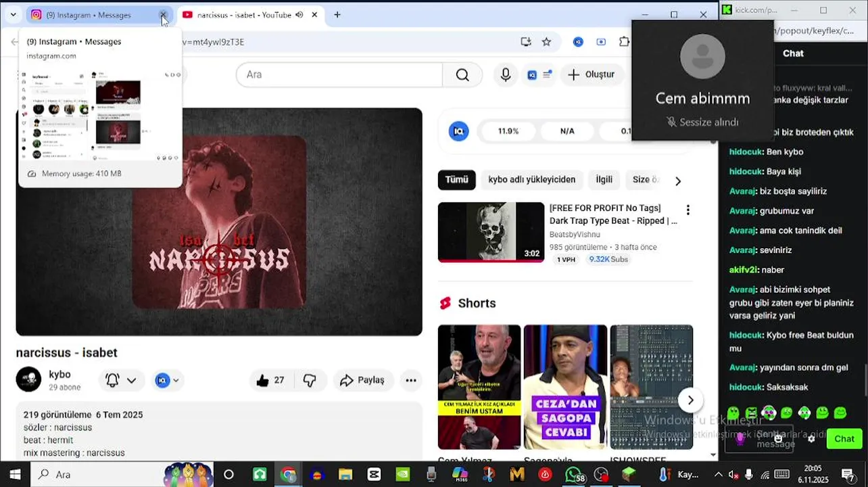Viewport: 868px width, 487px height.
Task: Open Kick chat settings gear
Action: (x=812, y=439)
